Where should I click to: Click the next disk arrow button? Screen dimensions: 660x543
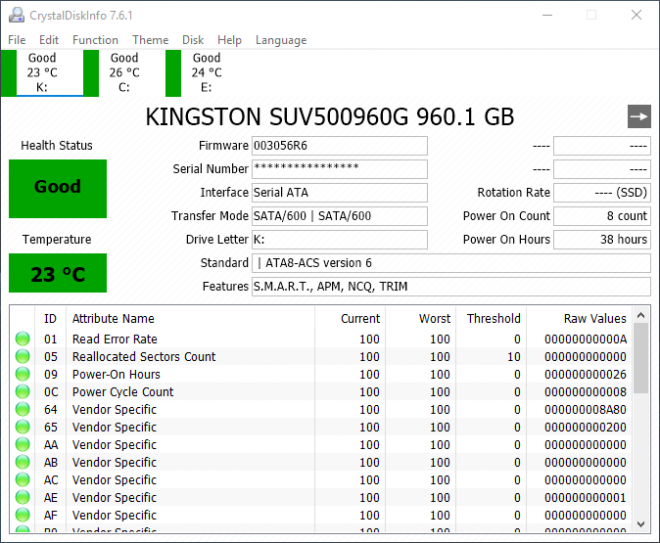[x=639, y=117]
